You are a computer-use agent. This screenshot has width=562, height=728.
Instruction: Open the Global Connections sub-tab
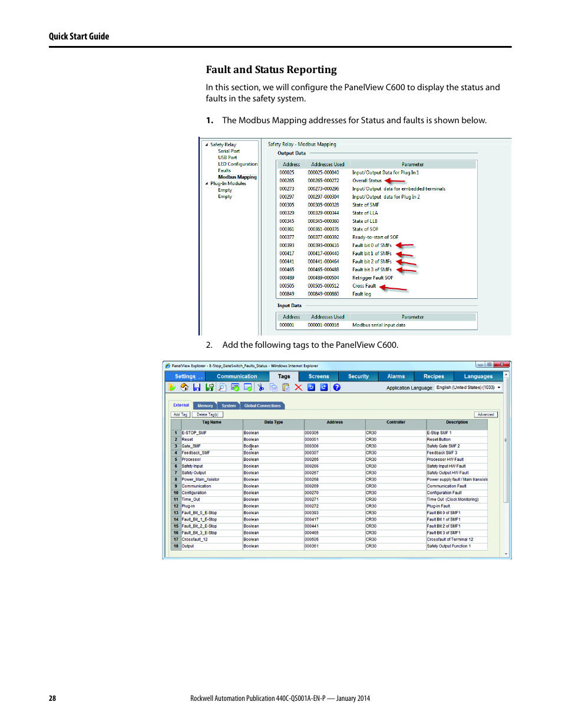point(263,406)
